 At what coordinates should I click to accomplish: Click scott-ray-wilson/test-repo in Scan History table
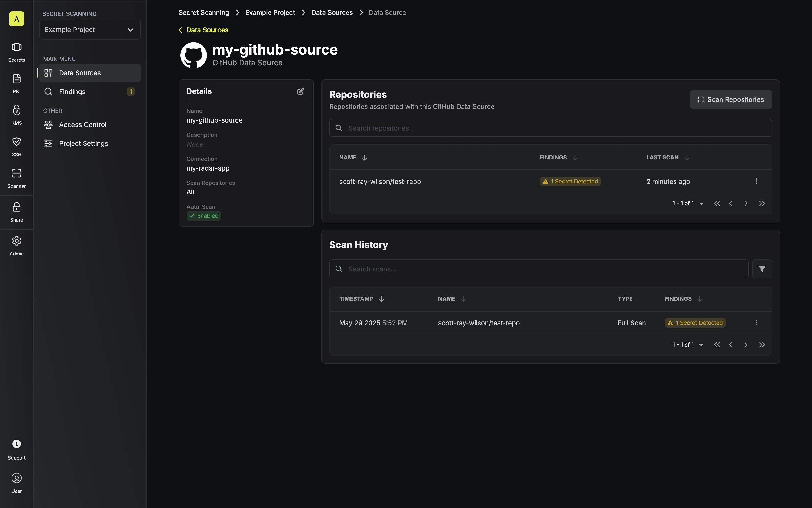479,323
